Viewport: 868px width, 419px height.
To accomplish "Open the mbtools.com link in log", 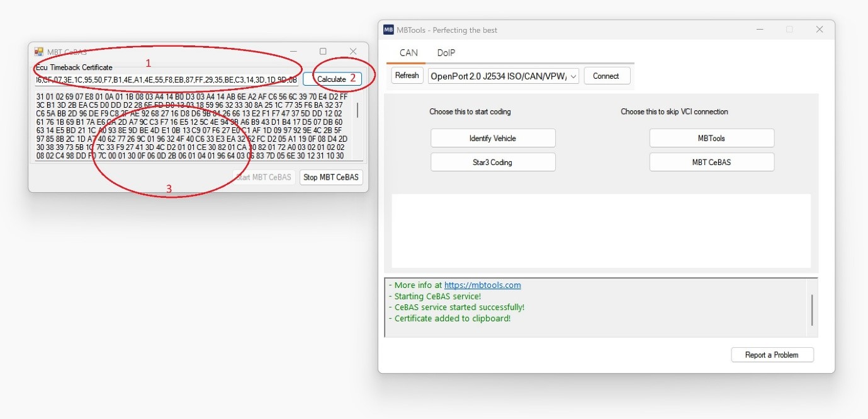I will tap(482, 285).
